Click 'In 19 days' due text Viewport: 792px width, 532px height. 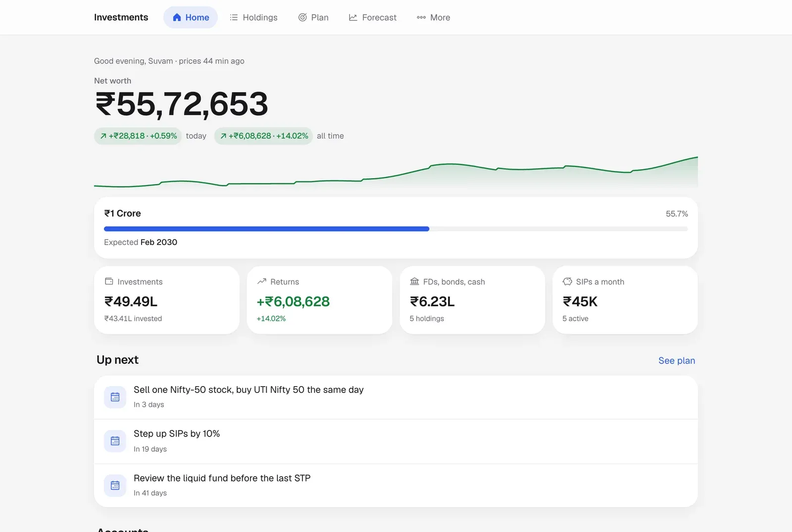point(150,449)
